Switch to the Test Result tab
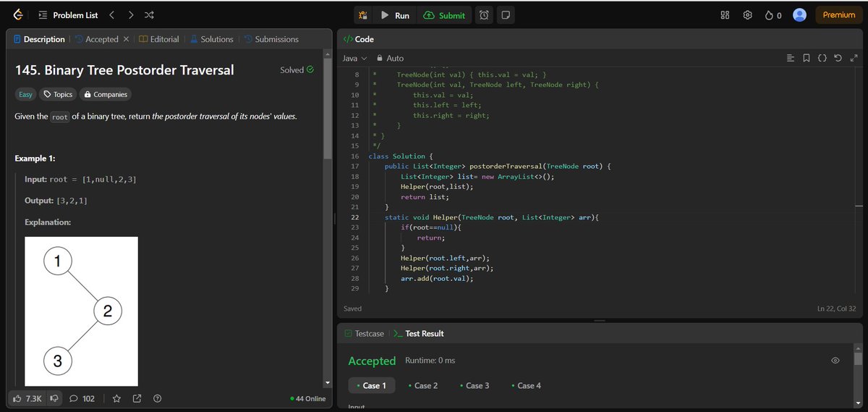The height and width of the screenshot is (412, 868). point(418,334)
